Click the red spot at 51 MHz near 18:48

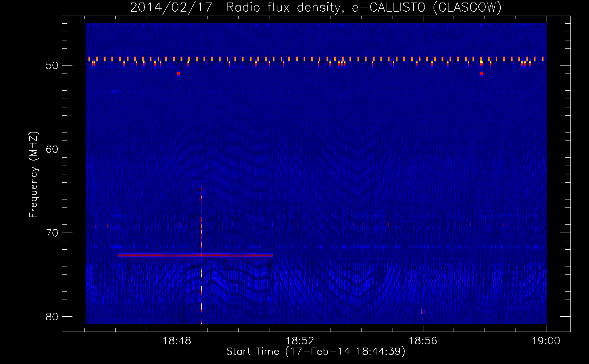(x=178, y=74)
